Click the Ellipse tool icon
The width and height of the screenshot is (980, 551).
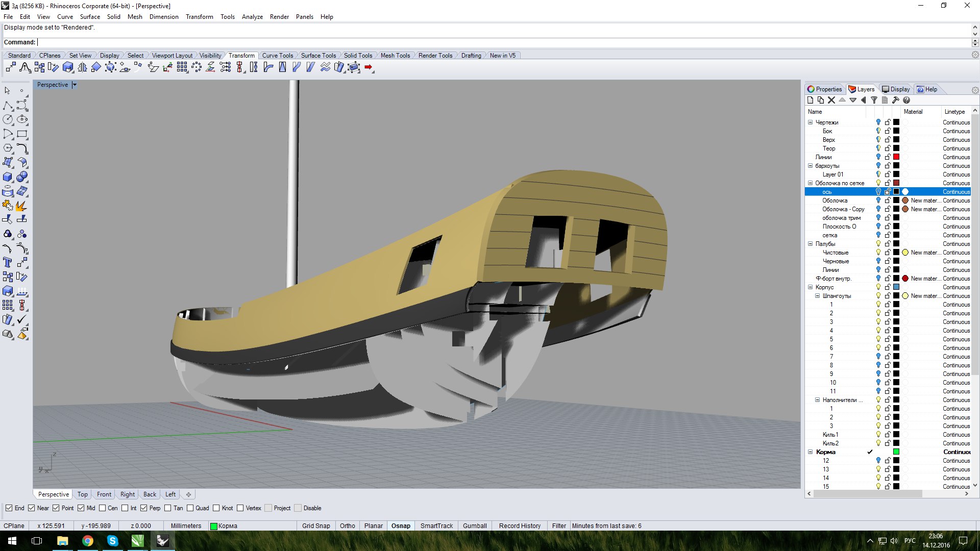tap(22, 119)
